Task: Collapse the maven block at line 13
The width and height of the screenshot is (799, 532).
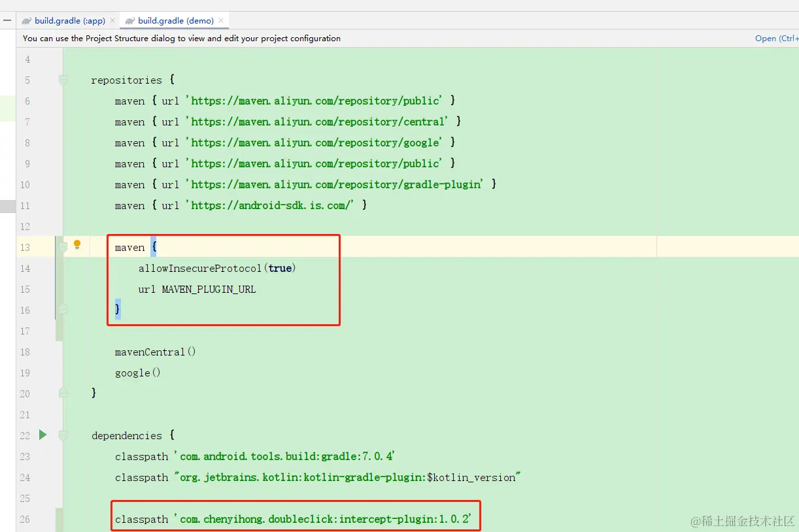Action: 63,247
